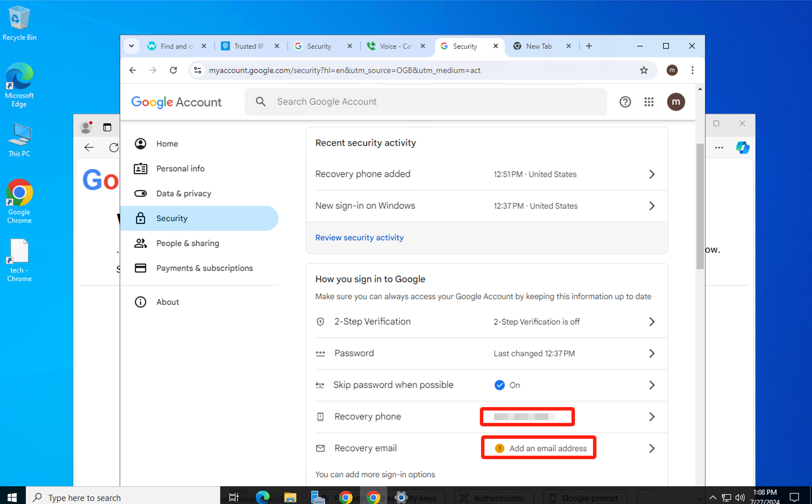Click Chrome's forward navigation arrow
Screen dimensions: 812x504
[153, 70]
